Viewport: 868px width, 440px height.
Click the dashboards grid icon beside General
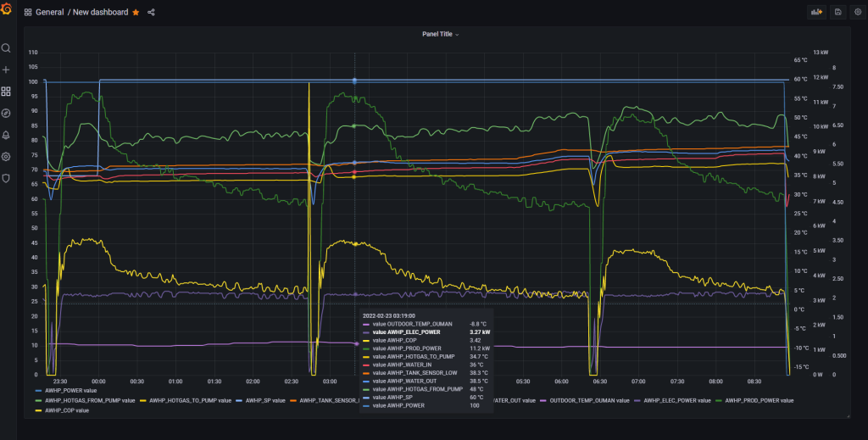point(28,12)
